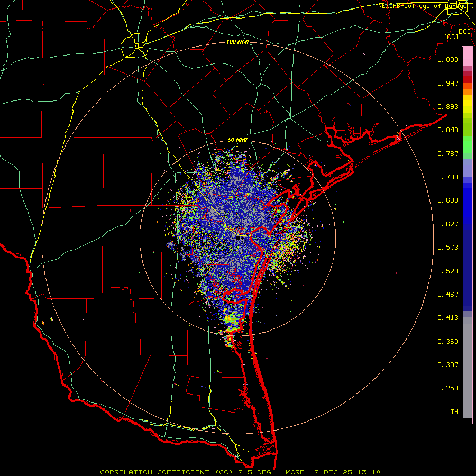476x476 pixels.
Task: Pick the bright green swatch below 0.840
Action: pyautogui.click(x=467, y=144)
